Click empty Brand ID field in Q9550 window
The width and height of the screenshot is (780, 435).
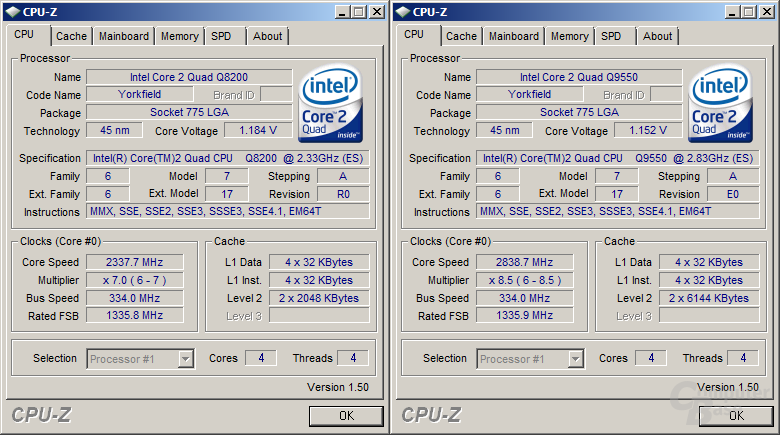[666, 95]
